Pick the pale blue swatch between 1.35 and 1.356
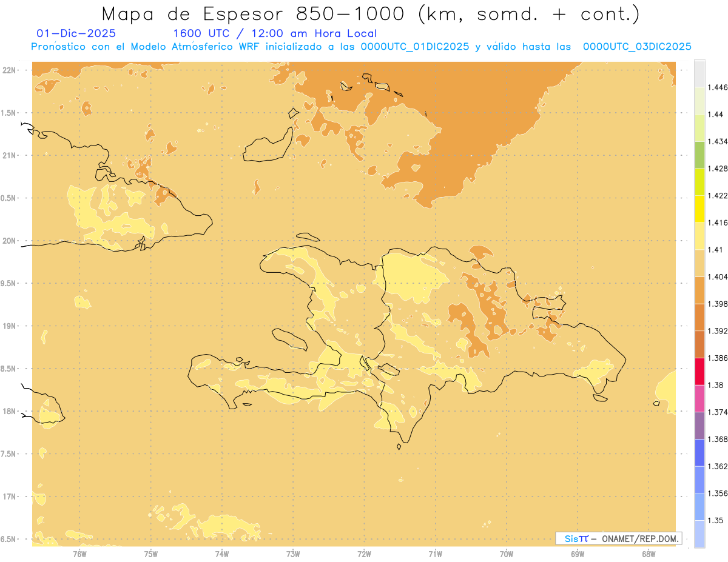This screenshot has width=728, height=562. [699, 507]
